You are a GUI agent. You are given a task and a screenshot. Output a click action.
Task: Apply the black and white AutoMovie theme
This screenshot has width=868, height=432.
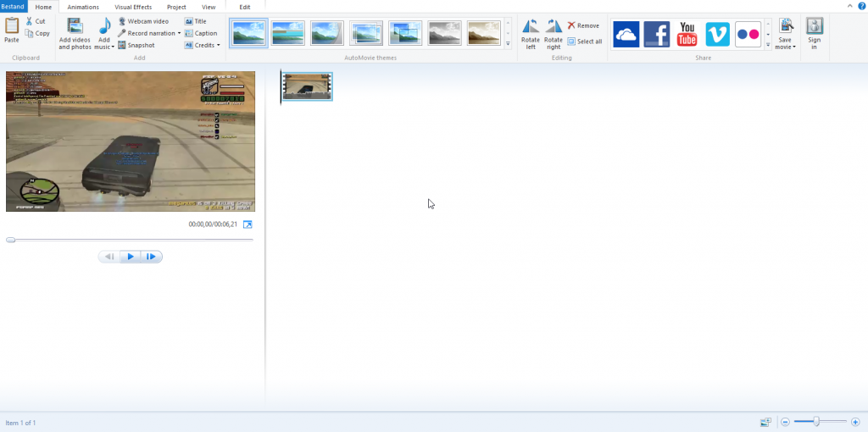tap(444, 33)
